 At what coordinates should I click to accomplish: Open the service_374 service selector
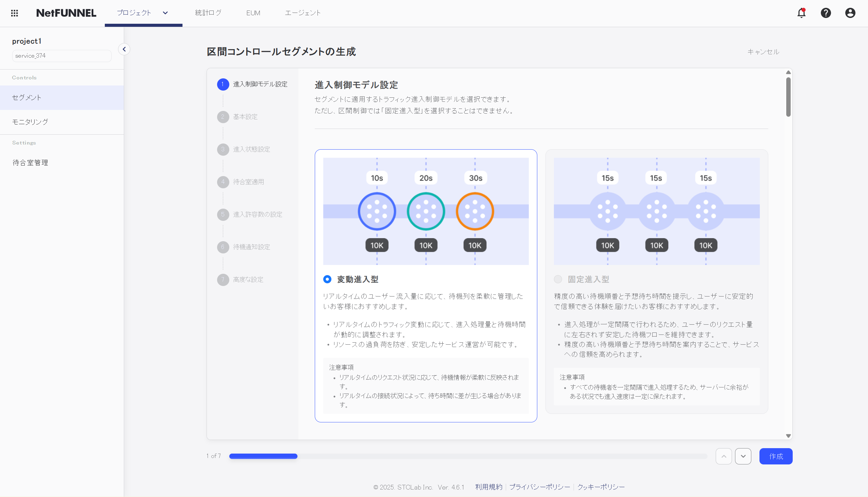[62, 56]
